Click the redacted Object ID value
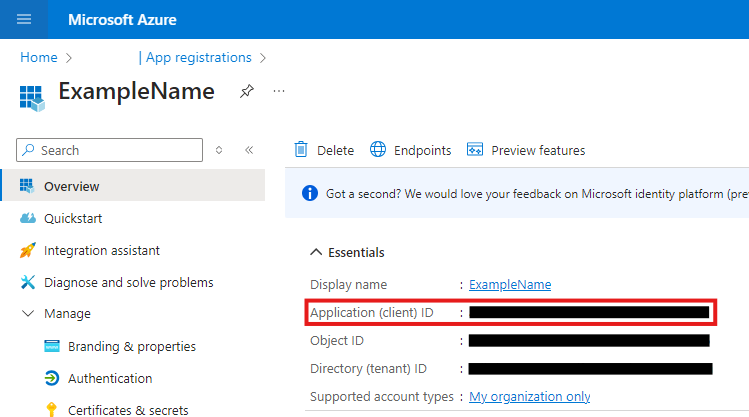Viewport: 749px width, 417px height. [x=589, y=341]
